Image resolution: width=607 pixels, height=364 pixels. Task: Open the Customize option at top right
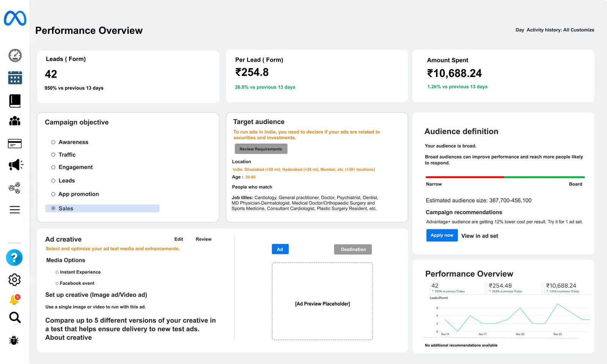[582, 30]
